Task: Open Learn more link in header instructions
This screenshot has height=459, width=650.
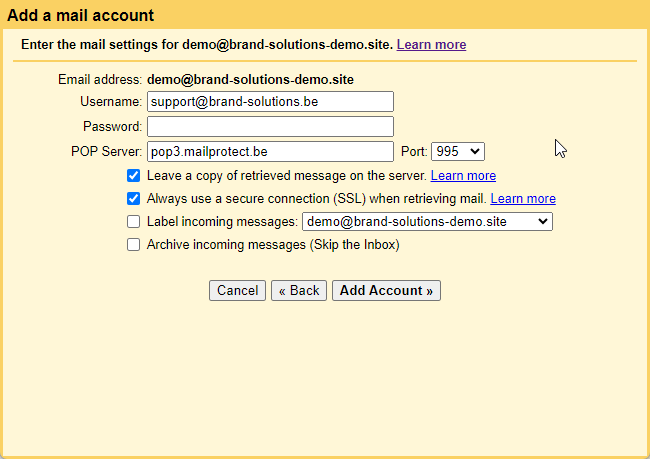Action: point(431,45)
